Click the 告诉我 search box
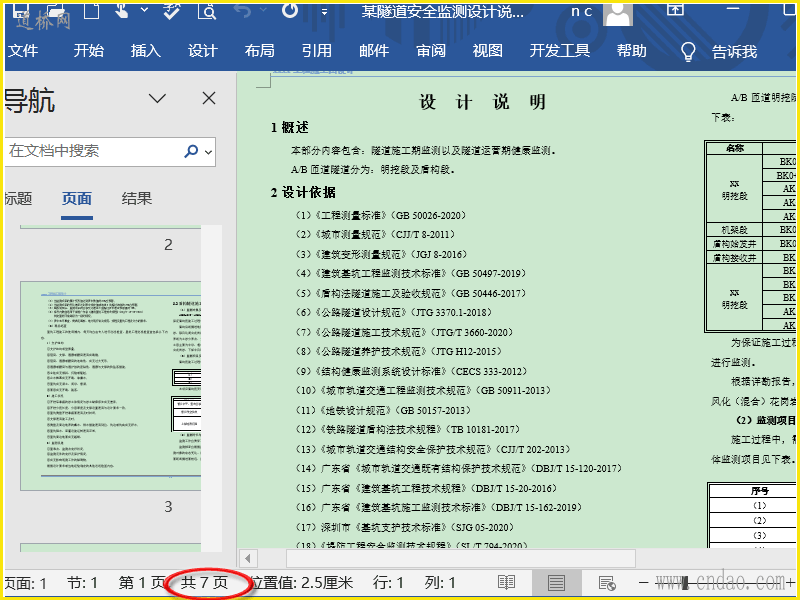 735,51
